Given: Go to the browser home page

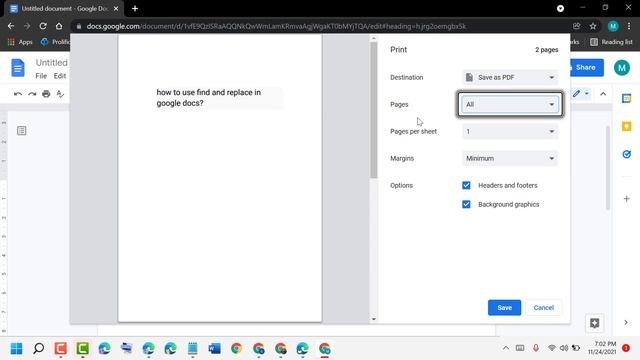Looking at the screenshot, I should [59, 26].
